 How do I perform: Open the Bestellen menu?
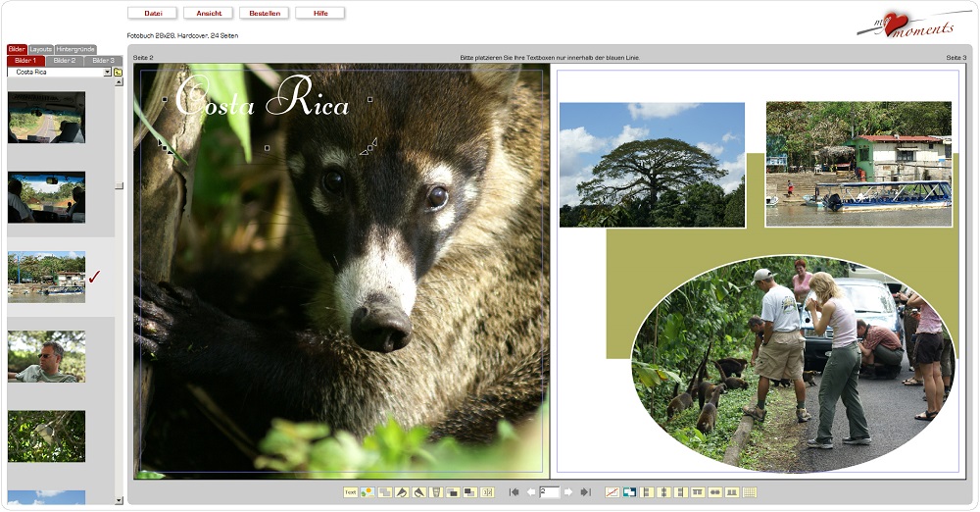tap(265, 13)
